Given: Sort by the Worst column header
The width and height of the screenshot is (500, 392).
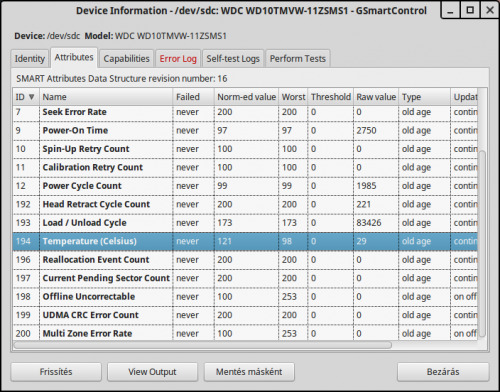Looking at the screenshot, I should [293, 97].
